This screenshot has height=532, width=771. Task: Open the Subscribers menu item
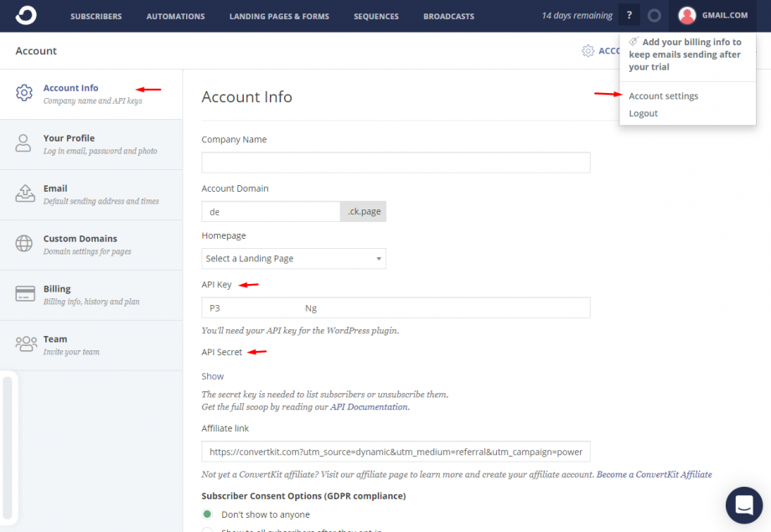point(96,17)
